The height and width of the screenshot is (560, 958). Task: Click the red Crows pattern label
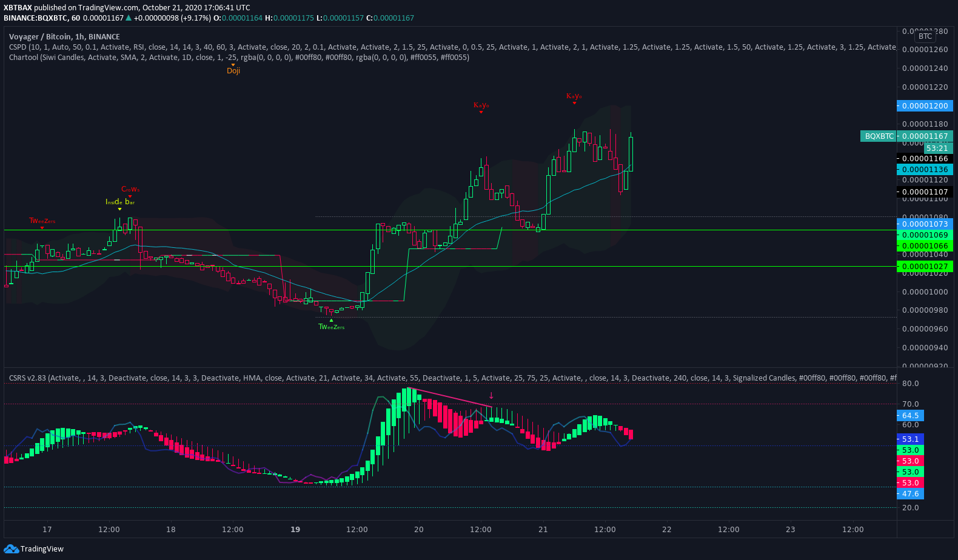[x=130, y=190]
